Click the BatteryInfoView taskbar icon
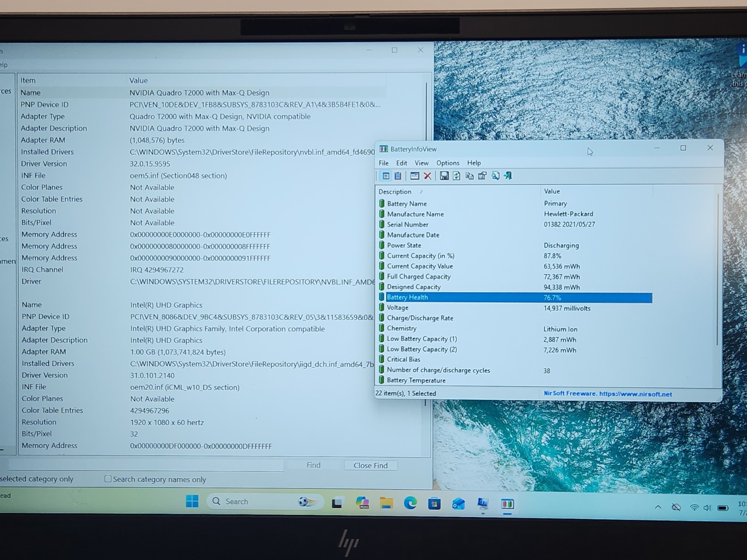Image resolution: width=747 pixels, height=560 pixels. pyautogui.click(x=507, y=504)
